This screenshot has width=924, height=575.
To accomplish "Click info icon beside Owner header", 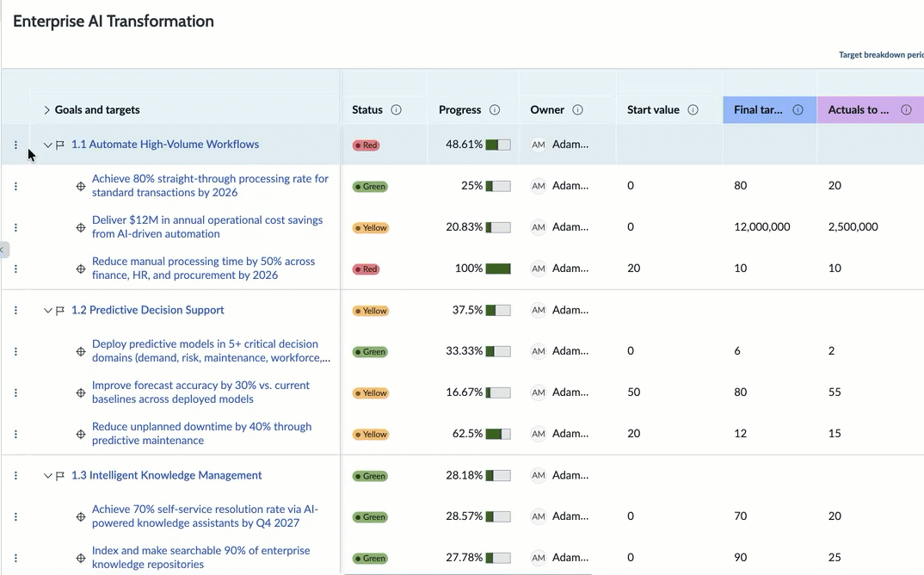I will pyautogui.click(x=577, y=109).
